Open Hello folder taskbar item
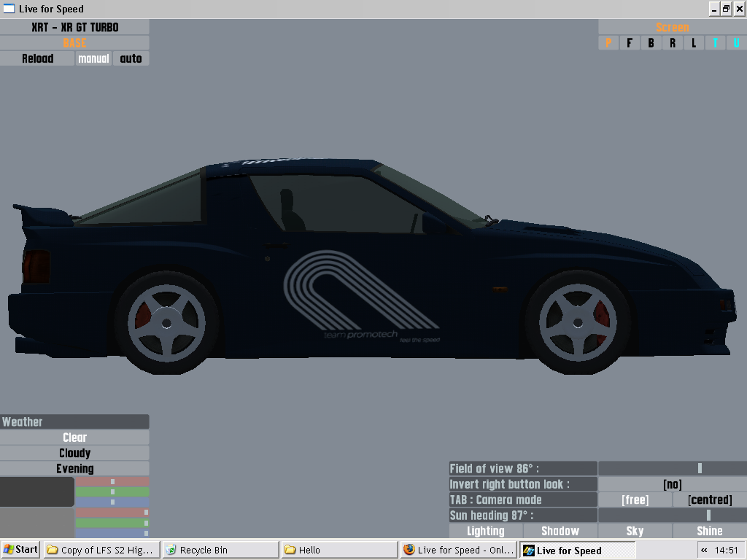 coord(339,550)
